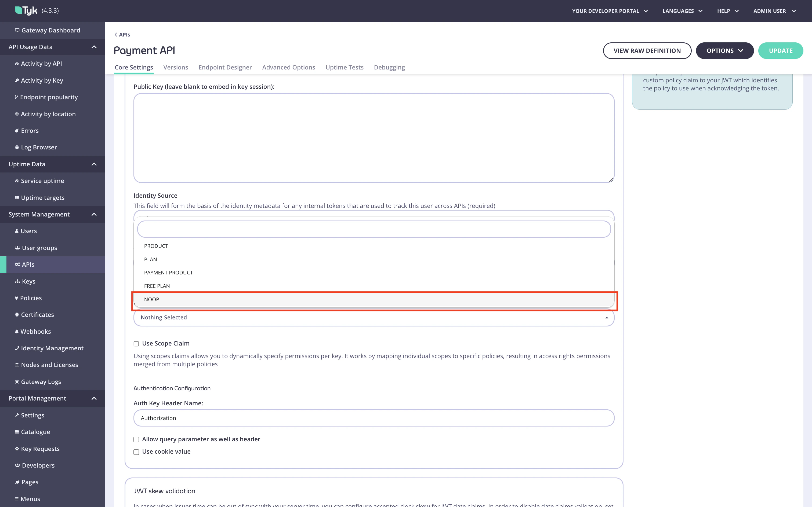
Task: Open the Certificates section
Action: tap(37, 314)
